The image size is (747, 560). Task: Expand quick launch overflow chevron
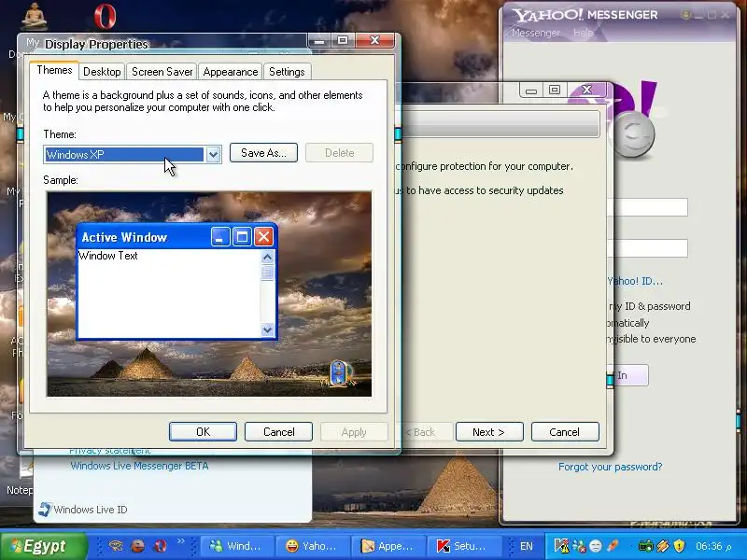181,541
